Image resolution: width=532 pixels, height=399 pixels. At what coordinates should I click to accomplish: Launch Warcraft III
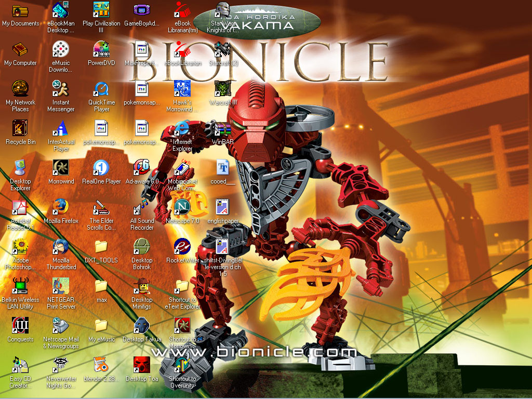(x=222, y=88)
